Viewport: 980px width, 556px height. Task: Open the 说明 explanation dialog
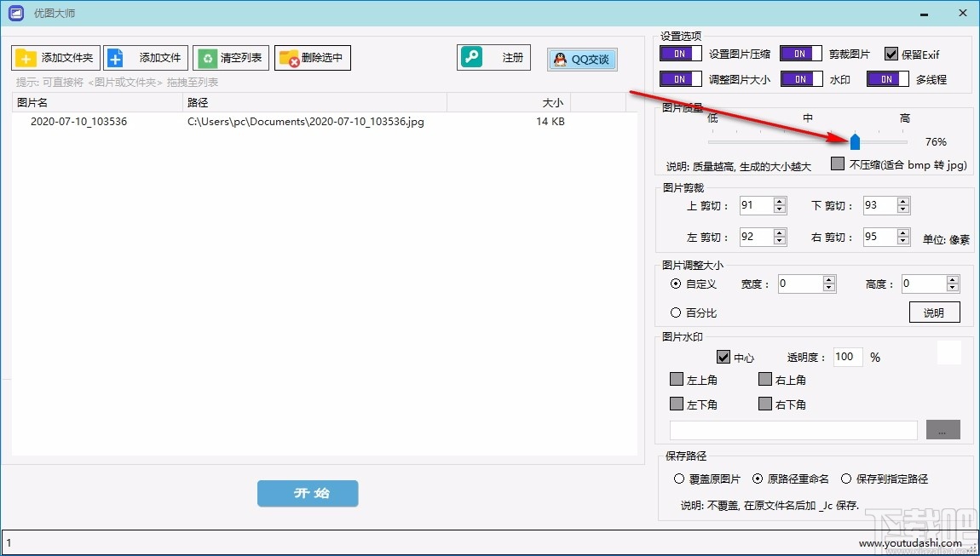click(935, 312)
